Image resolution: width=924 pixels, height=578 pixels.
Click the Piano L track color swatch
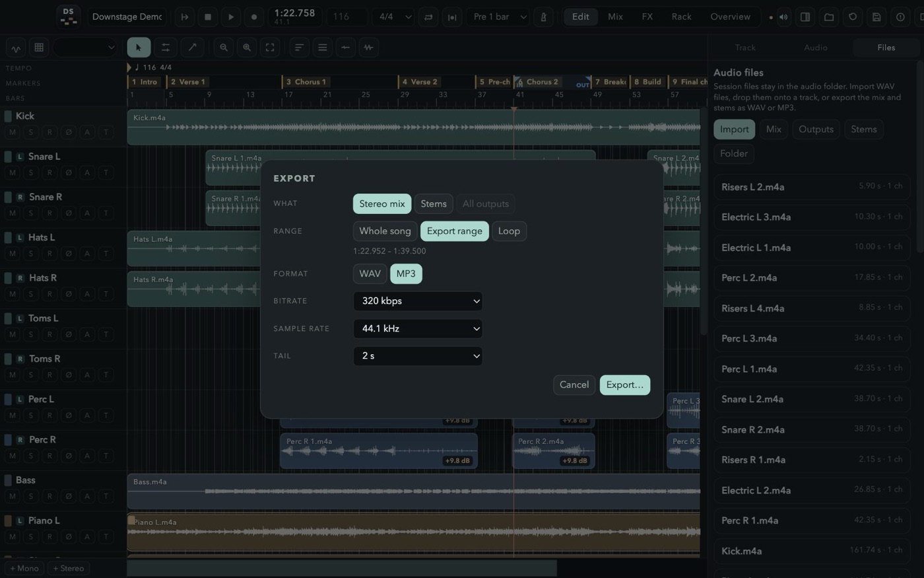(x=9, y=521)
